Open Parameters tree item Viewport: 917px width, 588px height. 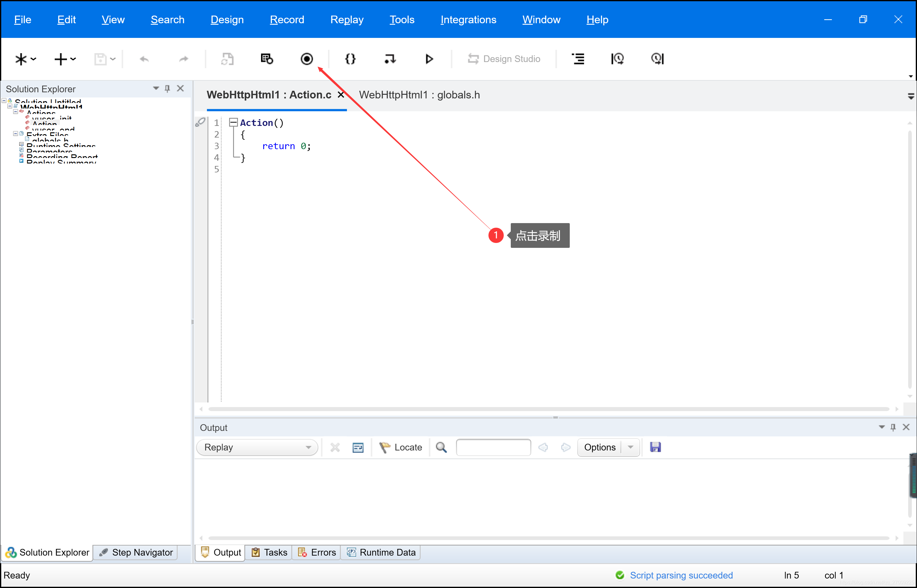(49, 151)
